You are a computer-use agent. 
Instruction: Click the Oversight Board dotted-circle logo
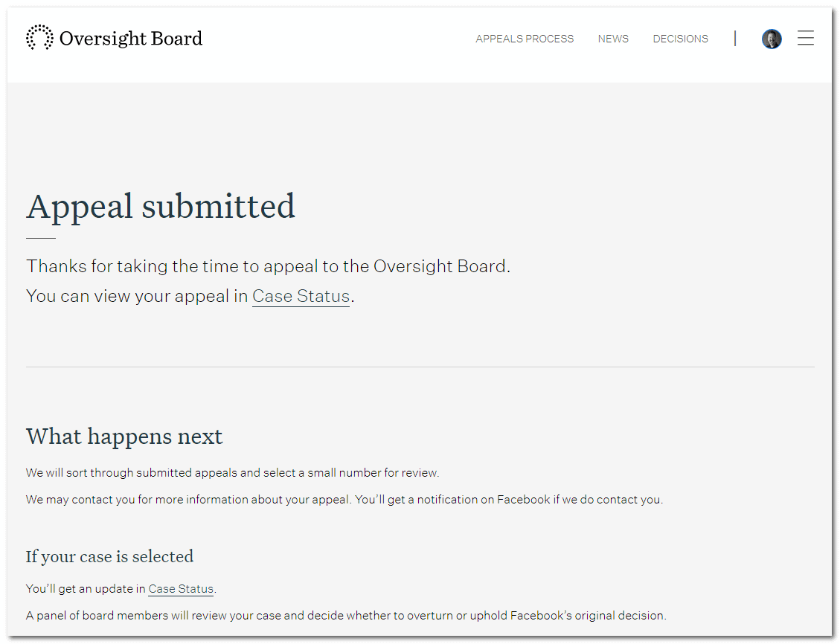click(x=40, y=37)
